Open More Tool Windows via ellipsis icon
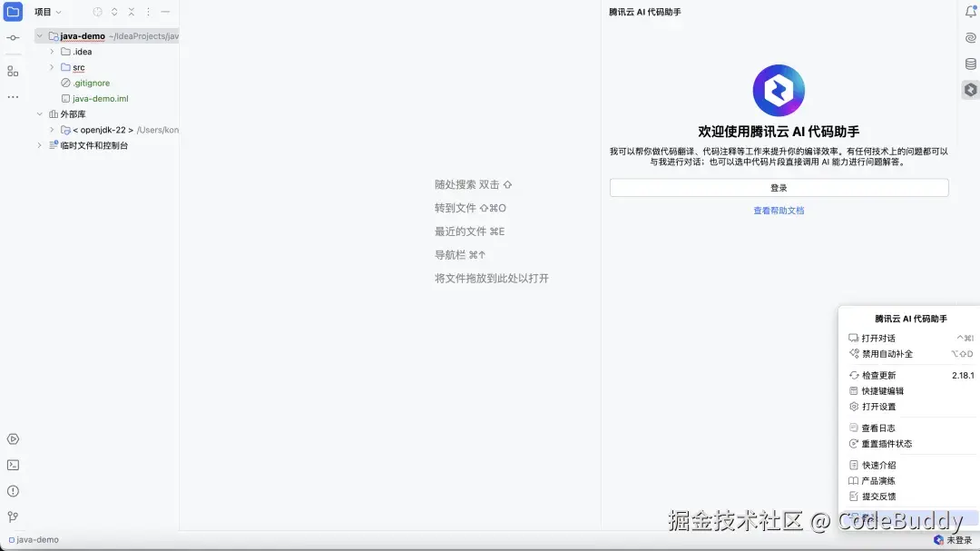The image size is (980, 551). click(x=13, y=97)
